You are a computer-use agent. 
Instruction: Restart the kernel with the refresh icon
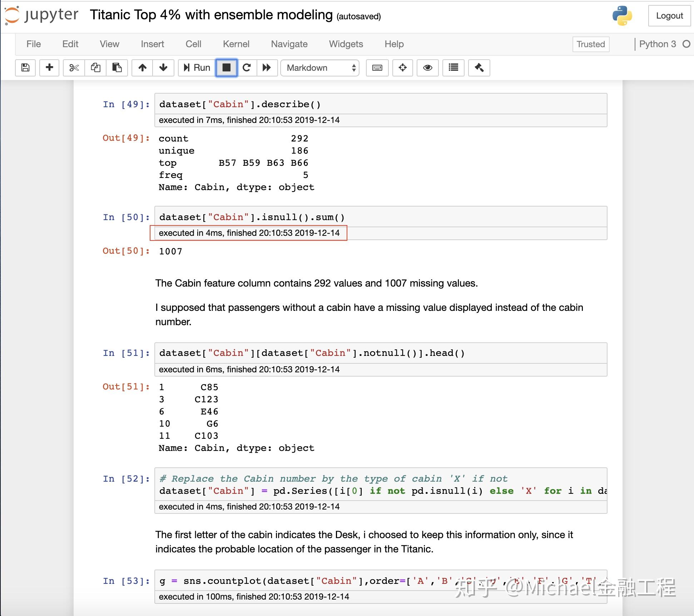(247, 68)
